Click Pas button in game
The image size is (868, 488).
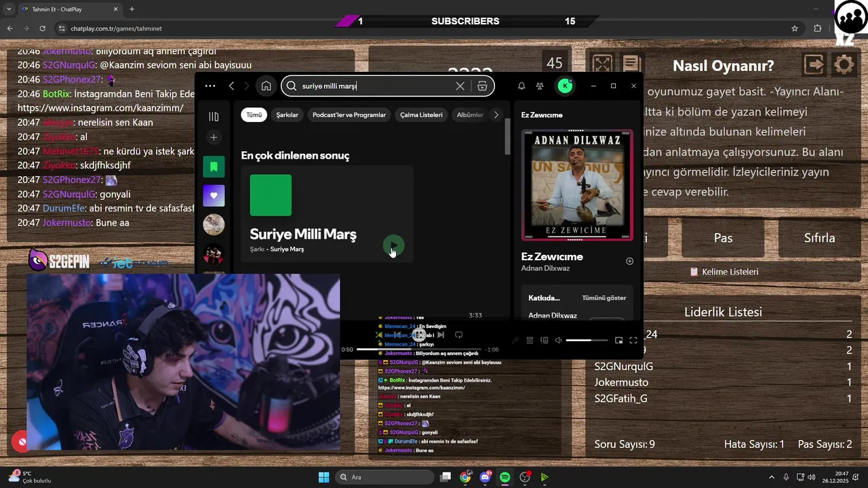(x=723, y=238)
